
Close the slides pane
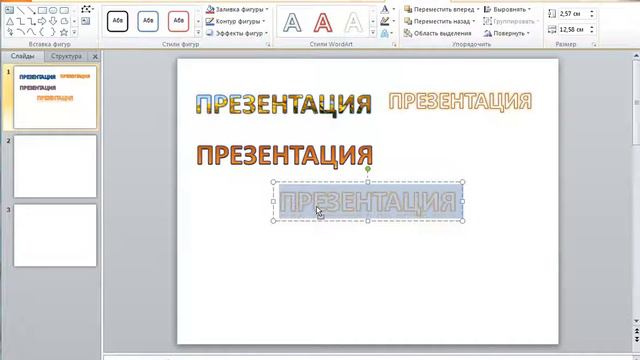pos(95,56)
